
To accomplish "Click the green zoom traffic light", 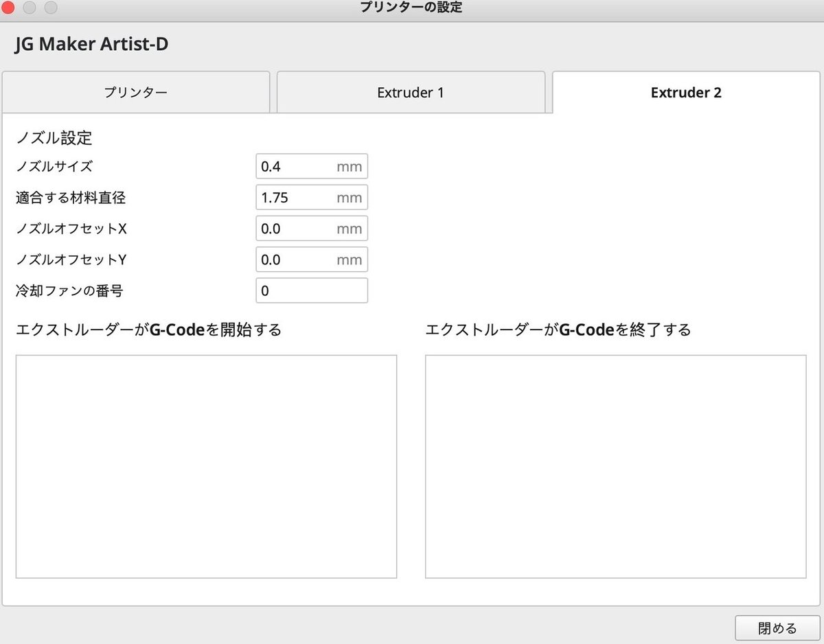I will pyautogui.click(x=51, y=8).
